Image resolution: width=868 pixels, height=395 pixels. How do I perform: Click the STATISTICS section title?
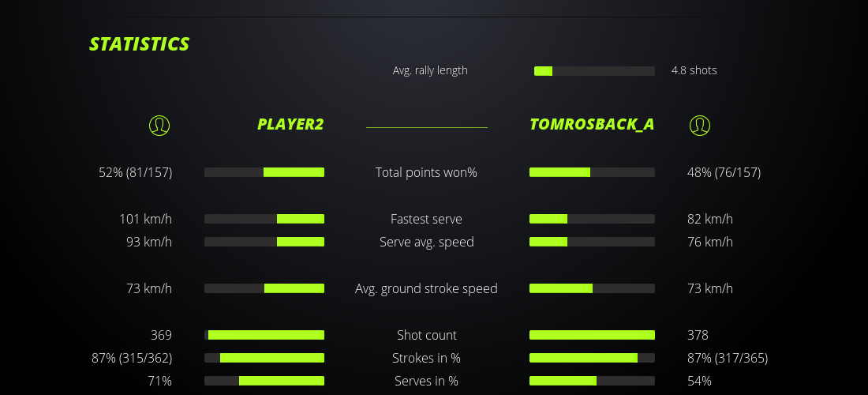[x=140, y=44]
